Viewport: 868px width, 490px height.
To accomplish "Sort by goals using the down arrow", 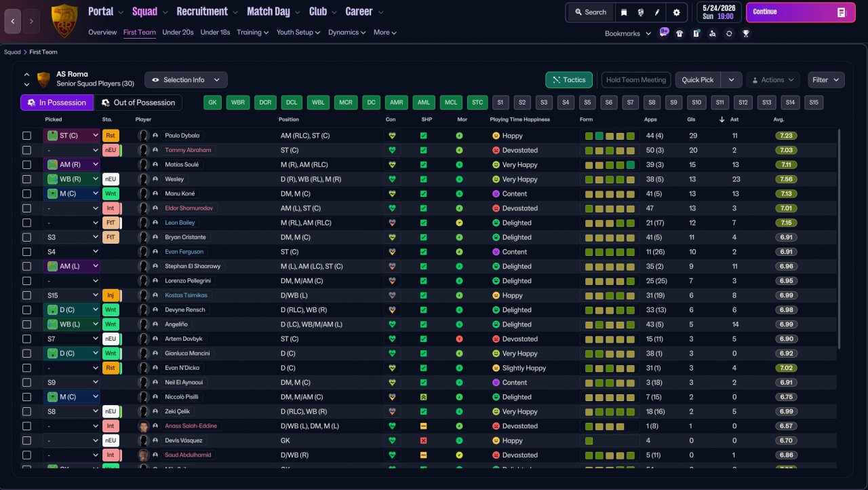I will [x=722, y=119].
